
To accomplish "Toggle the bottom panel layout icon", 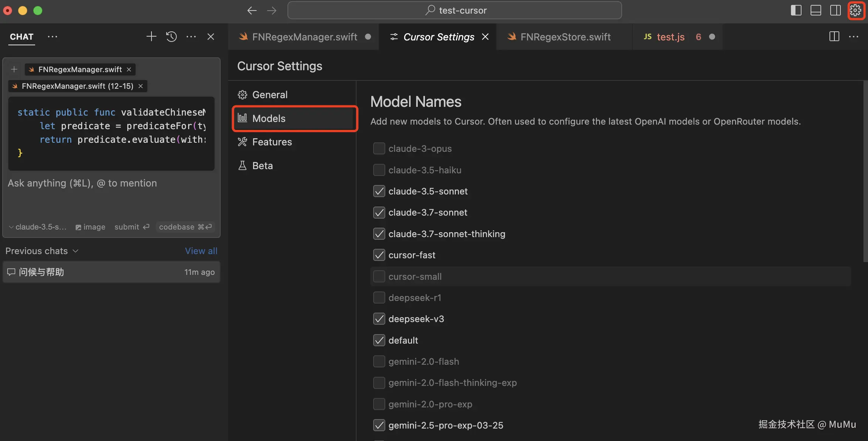I will (x=815, y=10).
